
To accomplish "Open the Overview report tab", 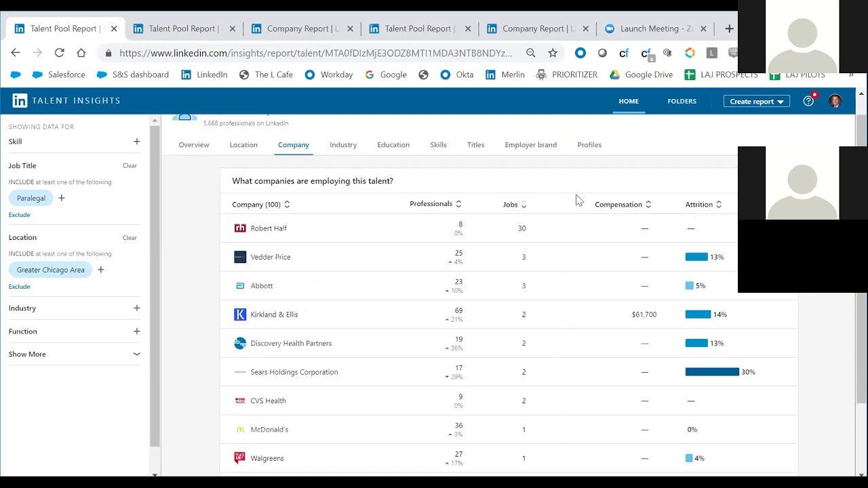I will click(x=194, y=145).
